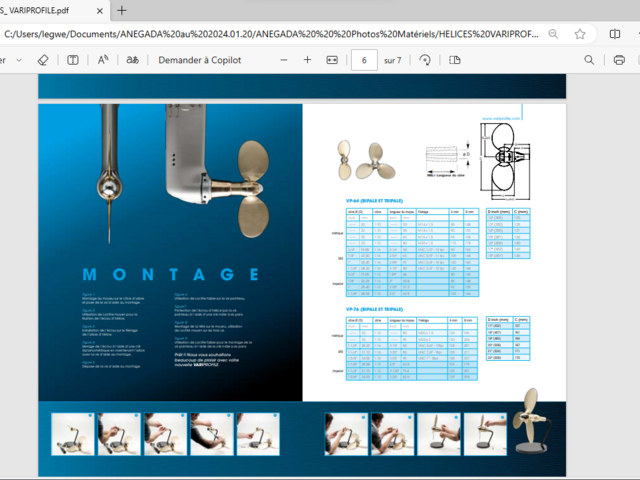Print the PDF document

(619, 60)
